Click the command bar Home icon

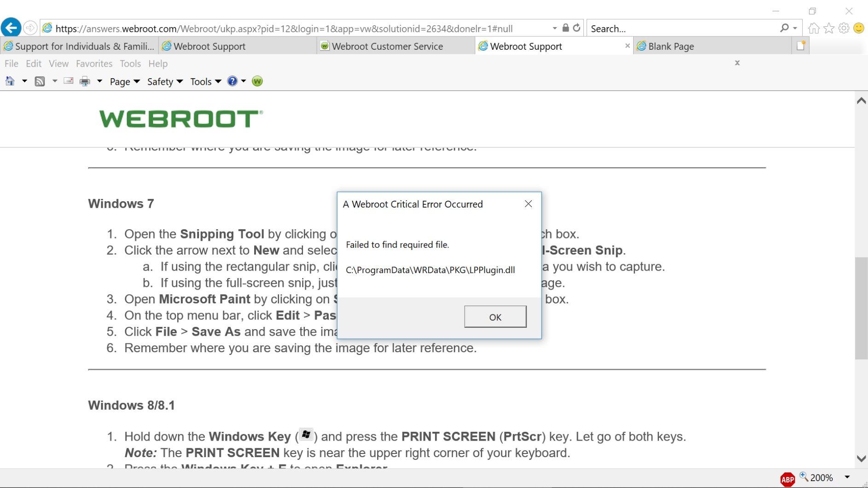(10, 81)
